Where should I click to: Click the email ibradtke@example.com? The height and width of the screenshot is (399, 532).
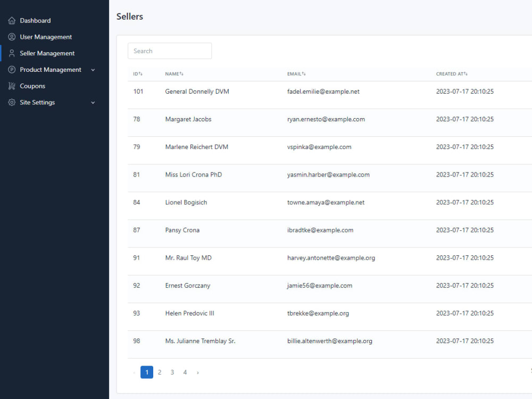pos(320,230)
